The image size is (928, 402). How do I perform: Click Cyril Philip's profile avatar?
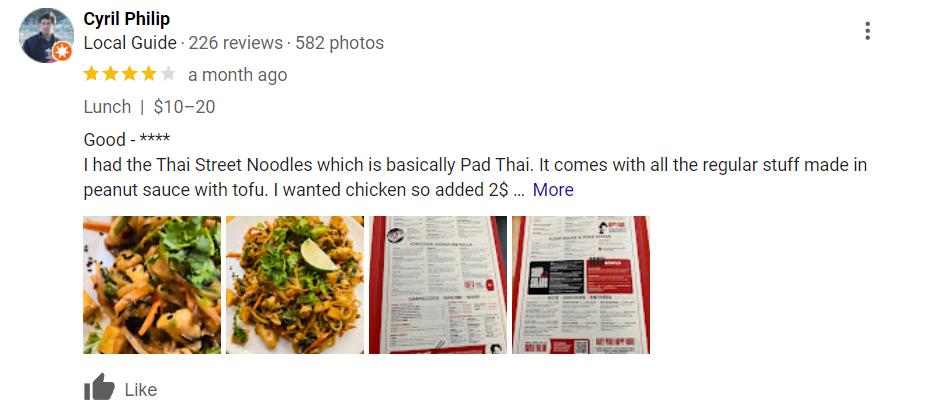coord(46,36)
